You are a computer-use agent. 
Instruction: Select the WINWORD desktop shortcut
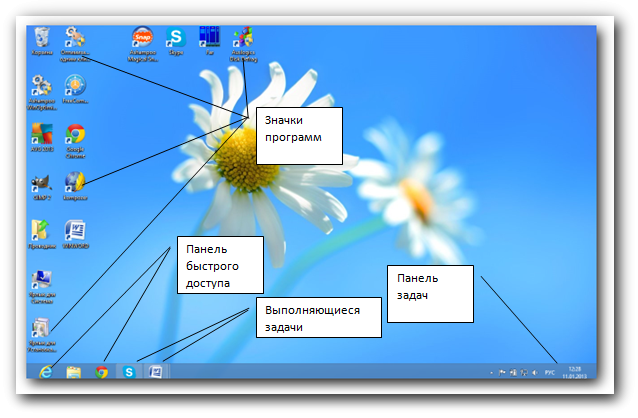coord(75,234)
